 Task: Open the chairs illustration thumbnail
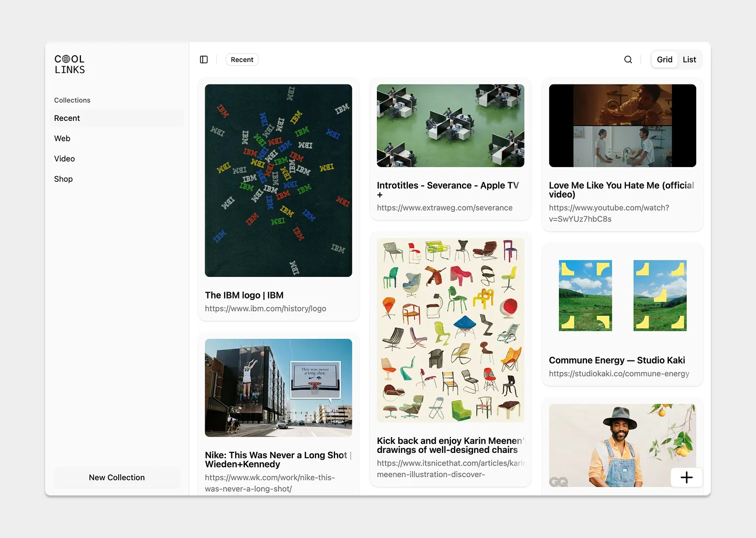click(x=450, y=330)
